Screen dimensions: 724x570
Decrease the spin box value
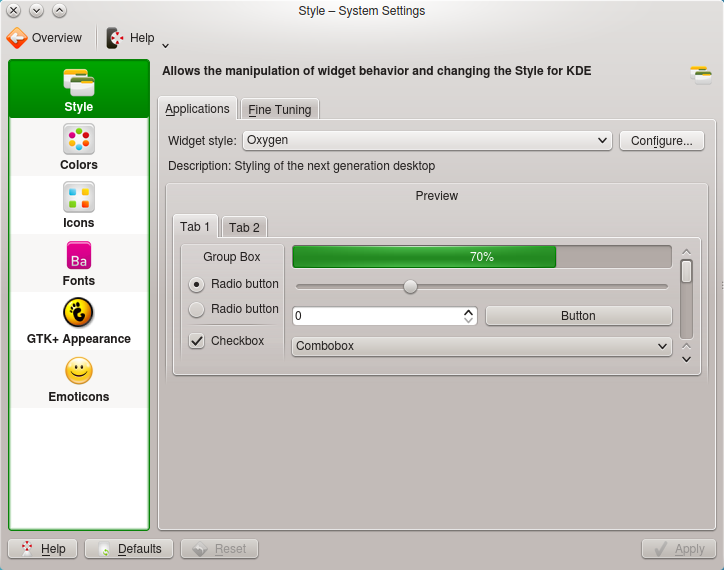468,320
